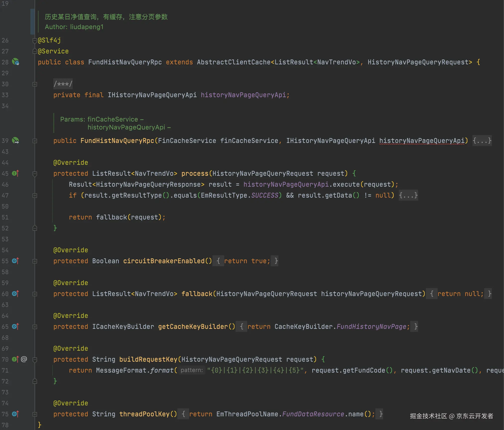Collapse buildRequestKey method via its fold marker

[35, 360]
